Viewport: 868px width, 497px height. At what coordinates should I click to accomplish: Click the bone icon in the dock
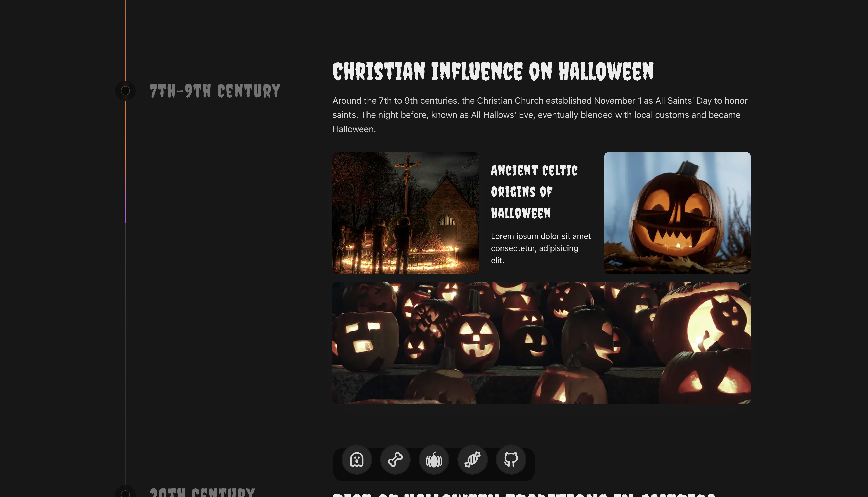[x=395, y=459]
